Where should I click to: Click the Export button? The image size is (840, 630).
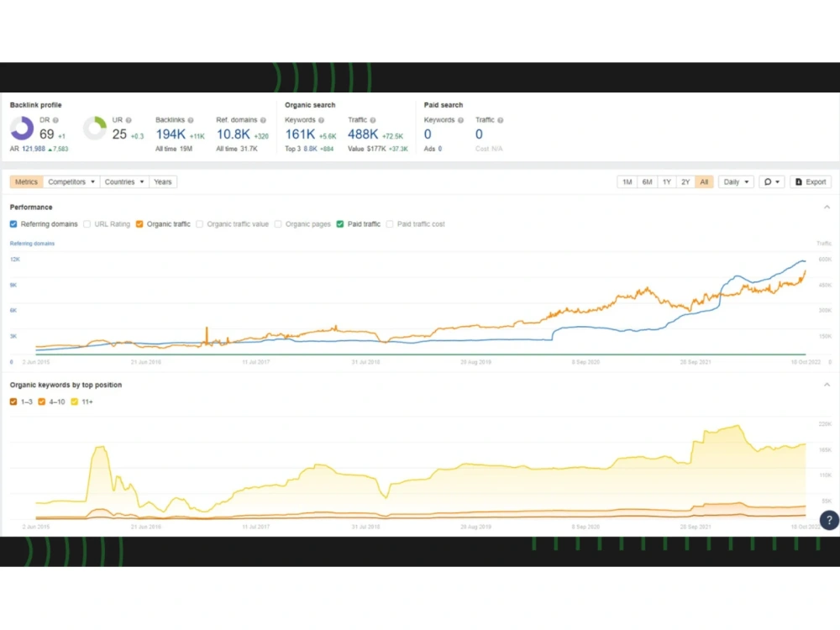[811, 182]
